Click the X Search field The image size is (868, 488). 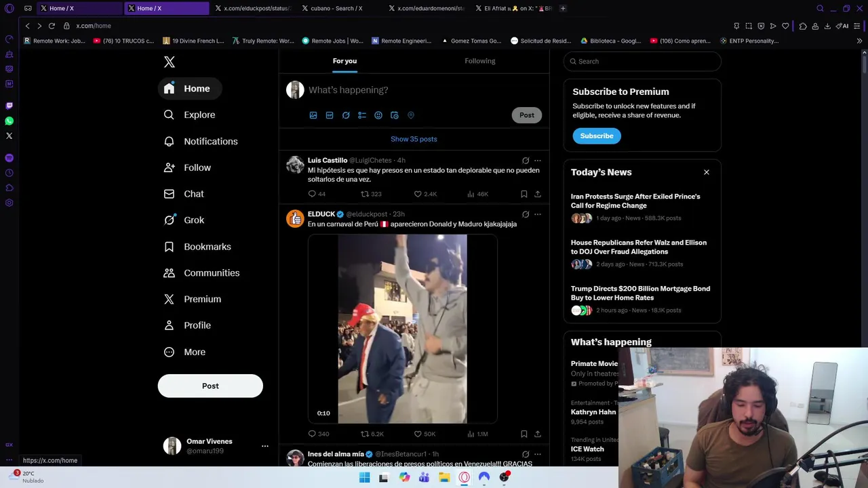pos(642,62)
